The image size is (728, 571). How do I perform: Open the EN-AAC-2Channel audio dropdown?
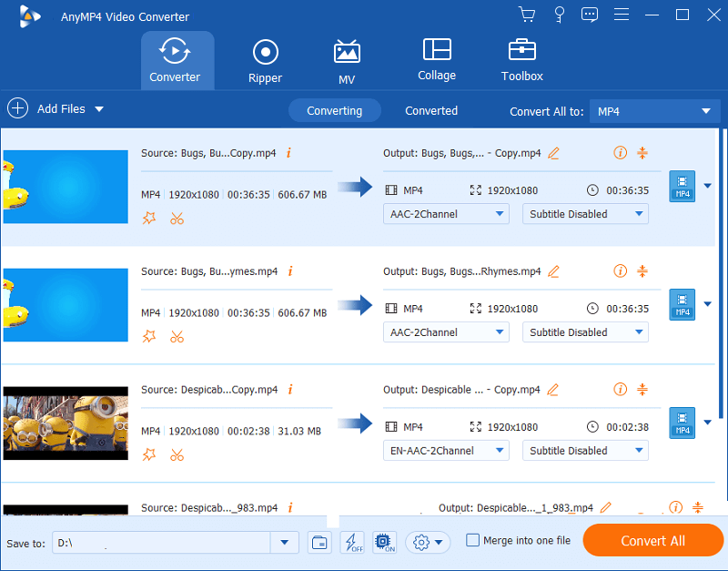point(446,451)
